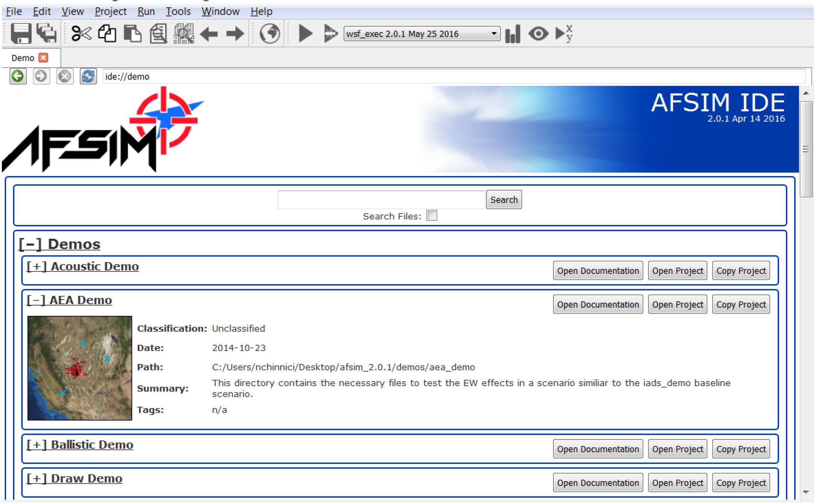
Task: Click Open Project for AEA Demo
Action: pos(677,305)
